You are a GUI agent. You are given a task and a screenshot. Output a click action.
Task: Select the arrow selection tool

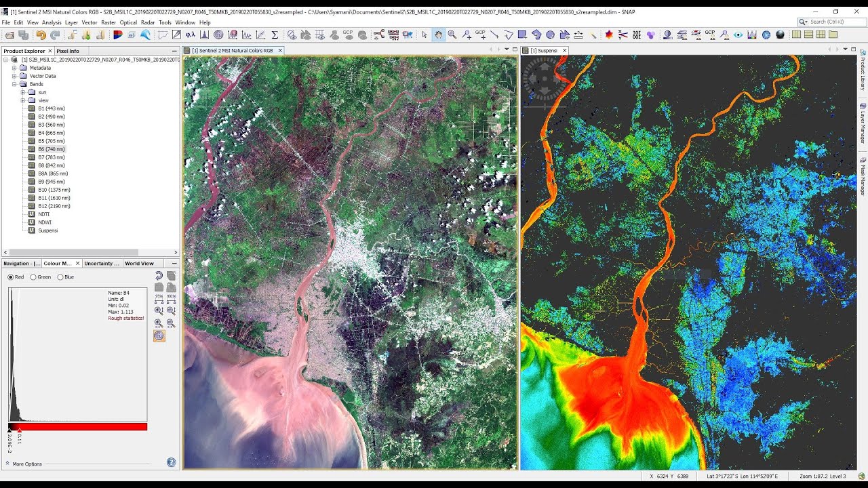tap(425, 35)
